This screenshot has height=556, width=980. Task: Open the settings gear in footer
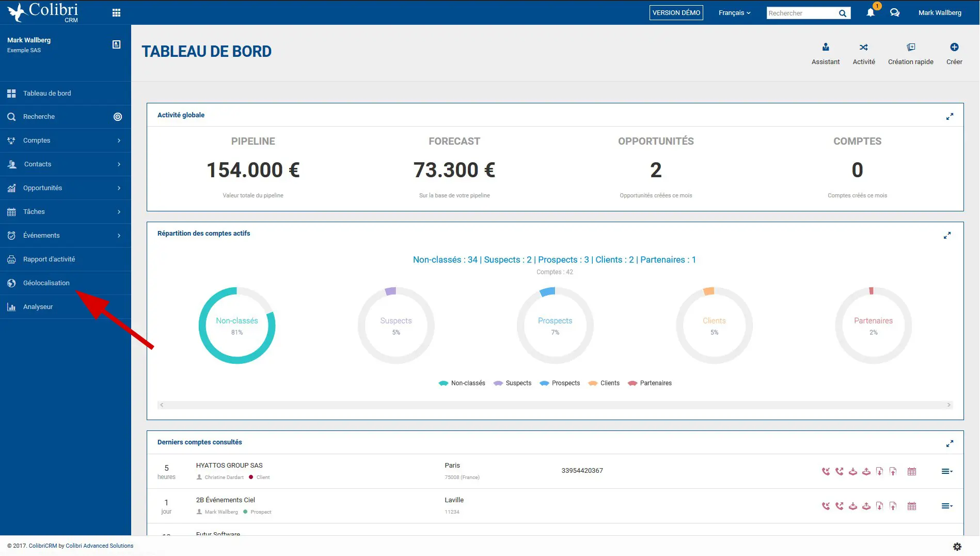957,547
